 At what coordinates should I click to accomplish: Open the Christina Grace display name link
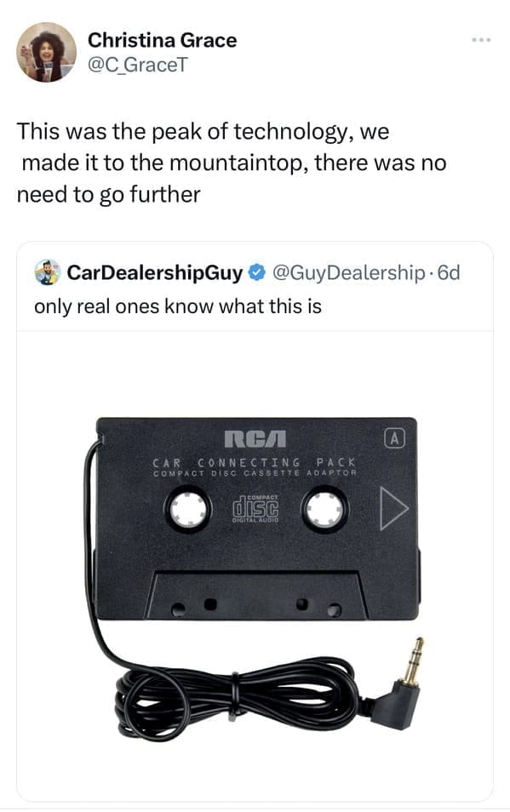[162, 40]
